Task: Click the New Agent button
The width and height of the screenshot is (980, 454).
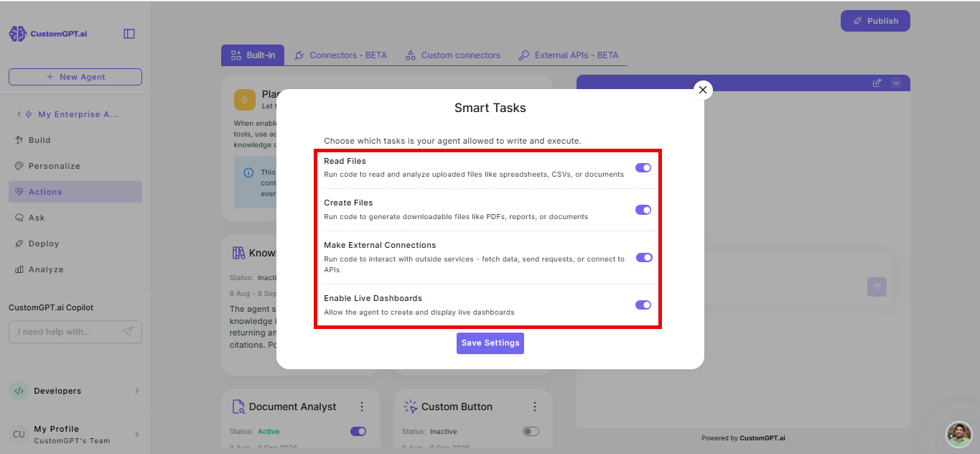Action: 75,77
